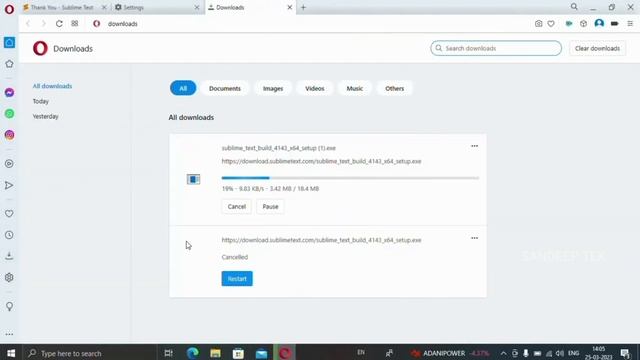Viewport: 640px width, 360px height.
Task: Switch to Thank You - Sublime Text tab
Action: point(61,7)
